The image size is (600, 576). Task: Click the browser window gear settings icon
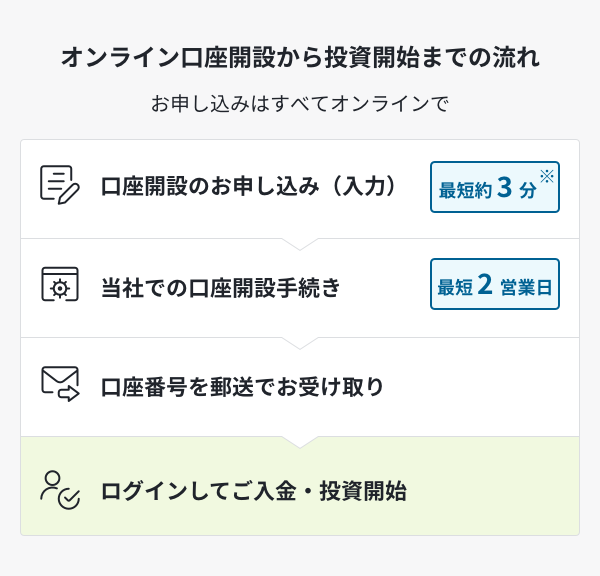60,284
